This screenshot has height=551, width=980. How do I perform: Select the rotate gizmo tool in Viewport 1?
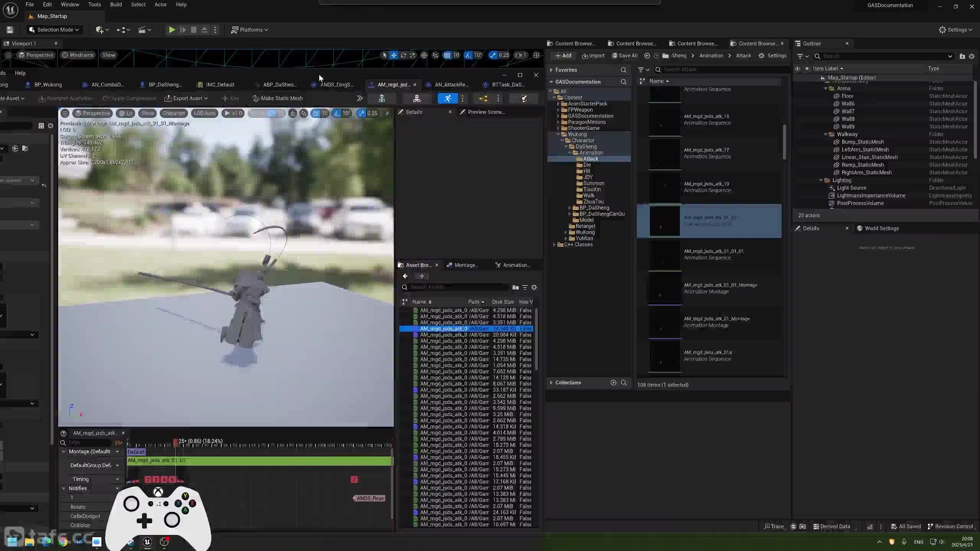pos(403,55)
